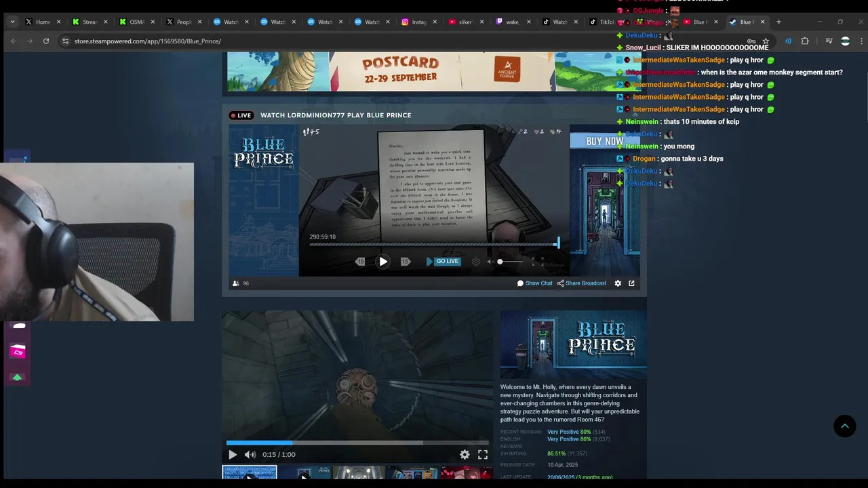868x488 pixels.
Task: Rewind the broadcast by 15 seconds
Action: (360, 262)
